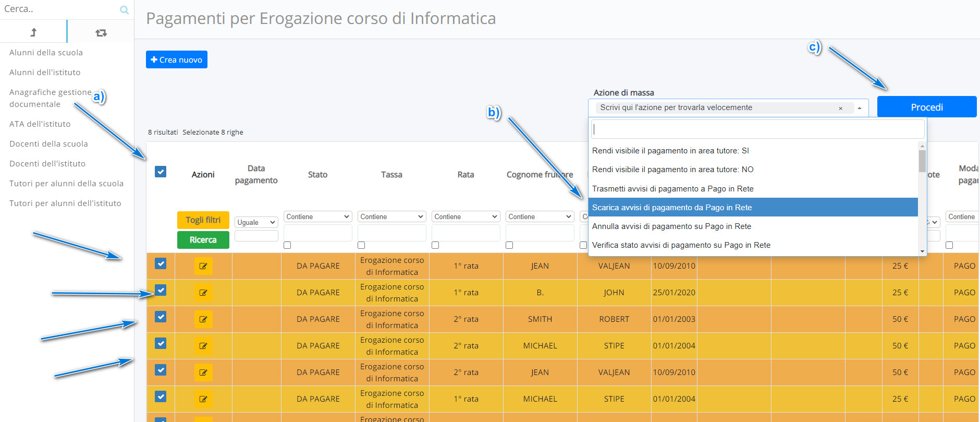
Task: Tick the filter checkbox under Rata column
Action: 435,245
